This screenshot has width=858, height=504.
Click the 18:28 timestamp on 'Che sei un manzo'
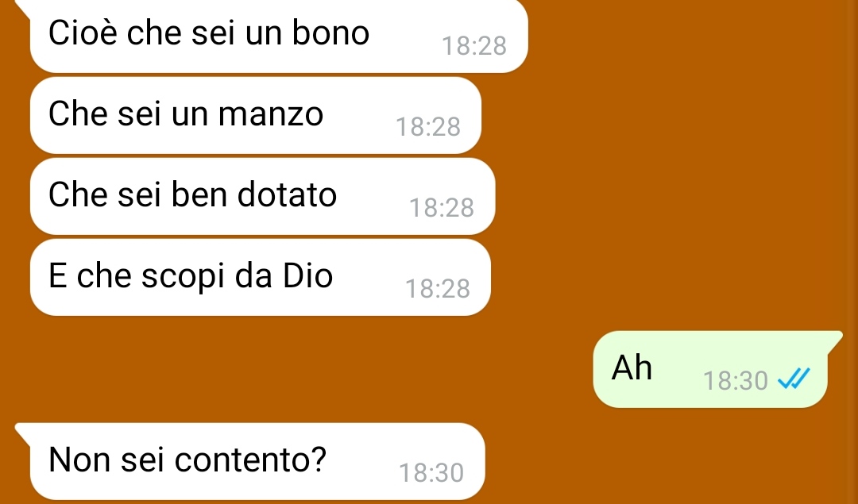[428, 127]
